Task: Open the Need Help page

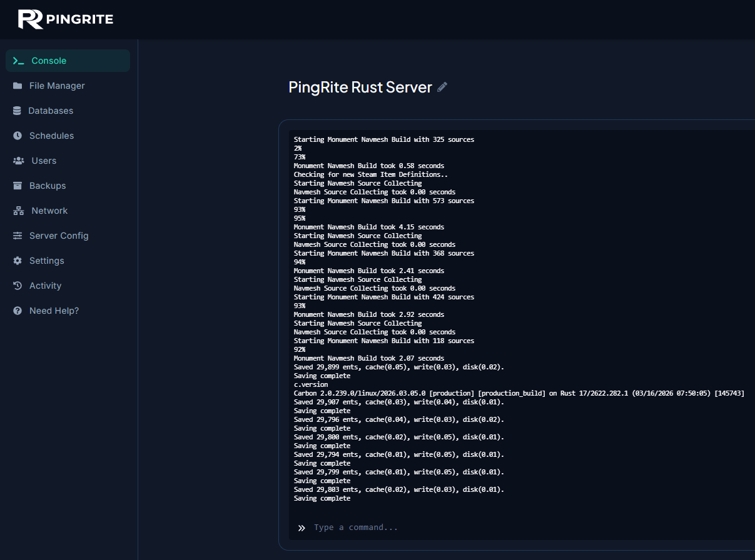Action: 54,311
